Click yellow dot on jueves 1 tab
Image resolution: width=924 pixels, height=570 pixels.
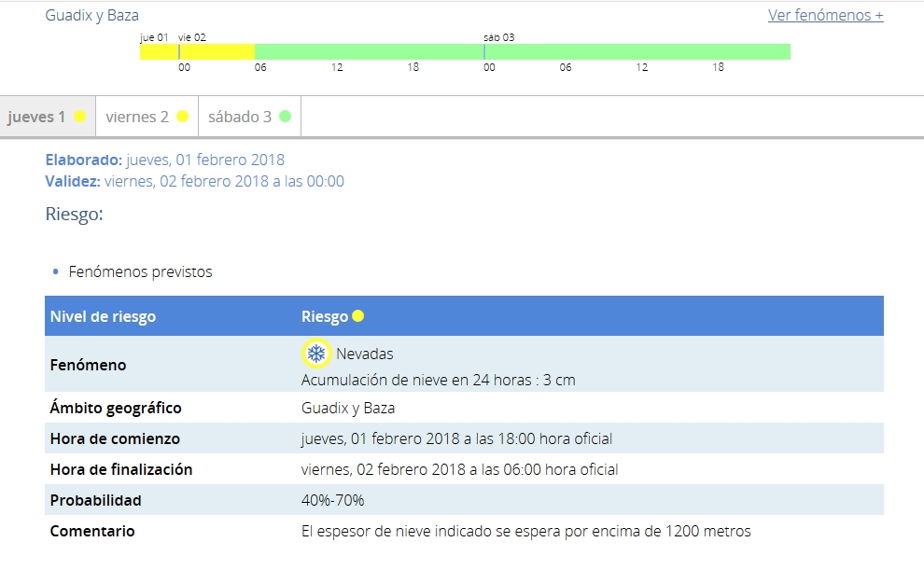pyautogui.click(x=80, y=117)
